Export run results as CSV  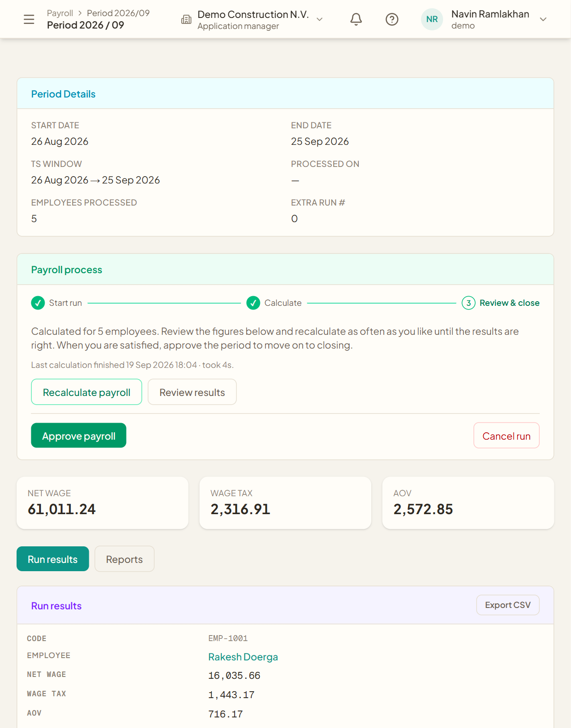(x=508, y=605)
